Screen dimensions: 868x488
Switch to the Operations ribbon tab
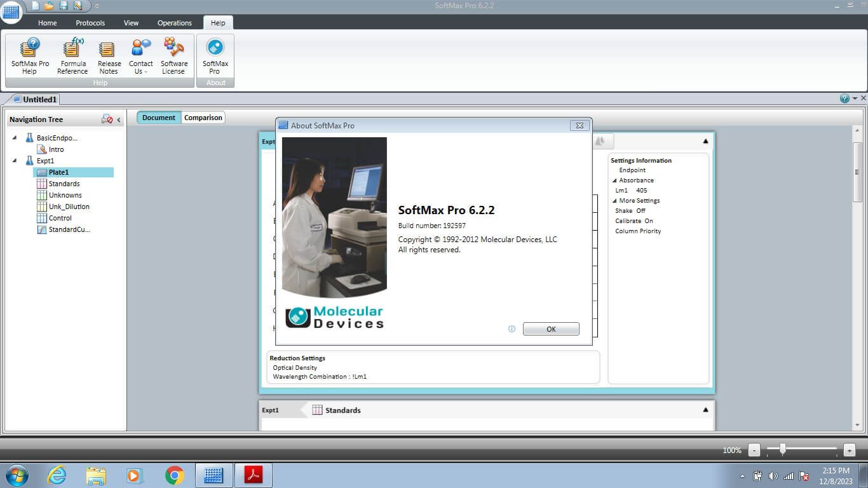coord(174,23)
